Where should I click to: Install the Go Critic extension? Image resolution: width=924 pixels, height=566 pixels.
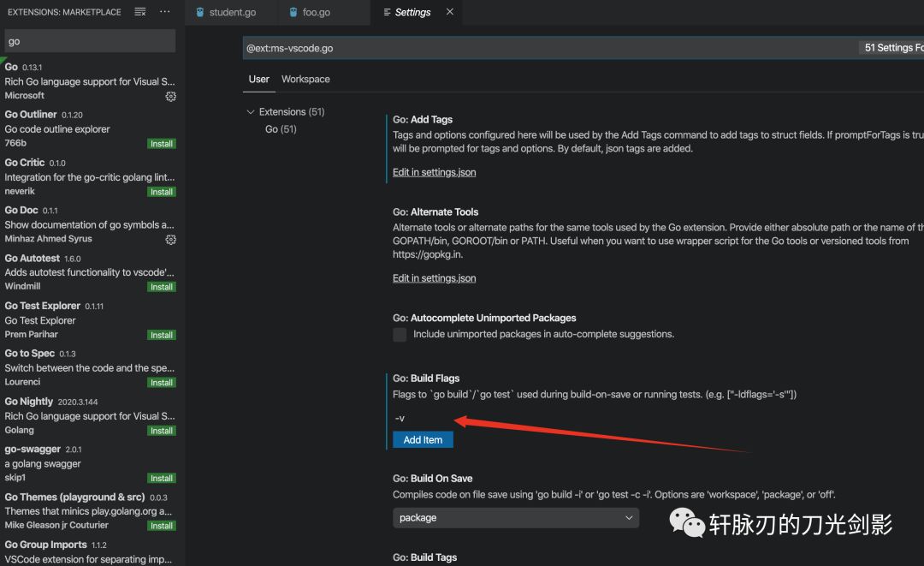(162, 192)
